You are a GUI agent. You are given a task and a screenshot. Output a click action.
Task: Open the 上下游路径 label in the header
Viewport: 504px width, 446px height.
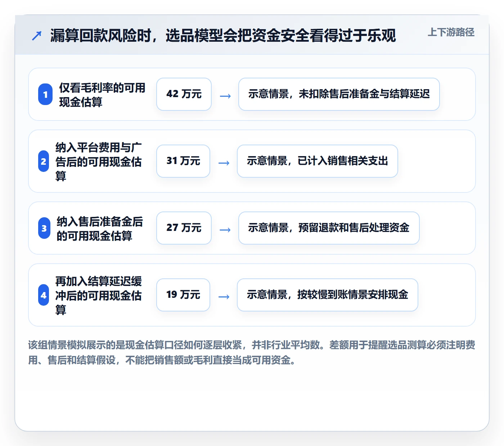[x=451, y=32]
